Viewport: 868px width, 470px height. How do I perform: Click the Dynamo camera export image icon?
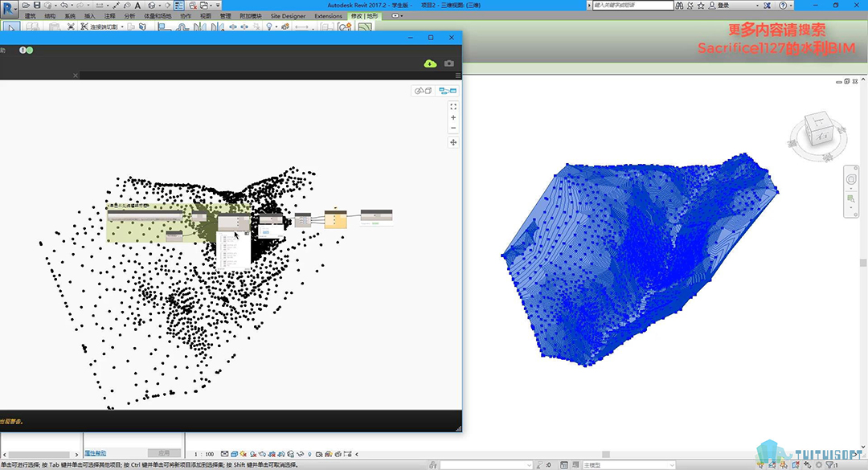coord(448,63)
